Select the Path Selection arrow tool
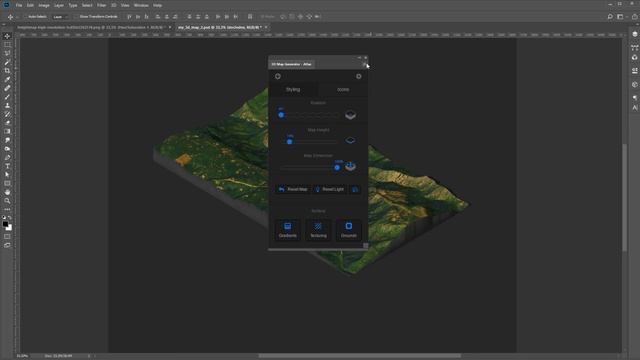This screenshot has height=360, width=640. (x=7, y=175)
